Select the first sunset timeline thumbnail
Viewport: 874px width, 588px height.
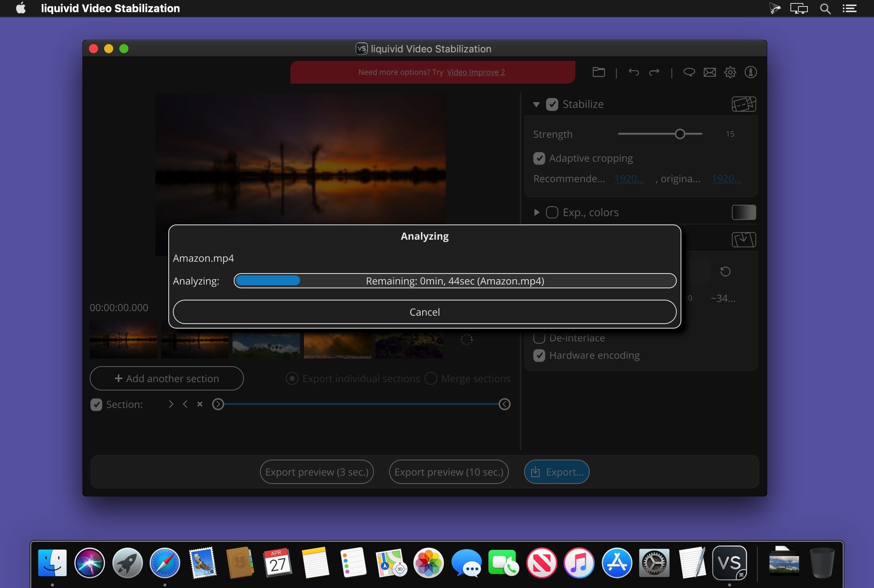coord(123,339)
